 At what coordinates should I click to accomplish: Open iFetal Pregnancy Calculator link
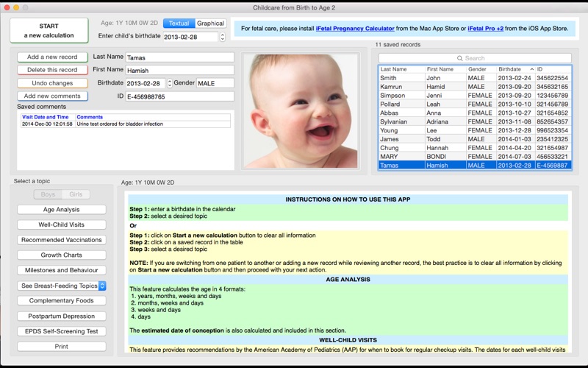pos(355,29)
